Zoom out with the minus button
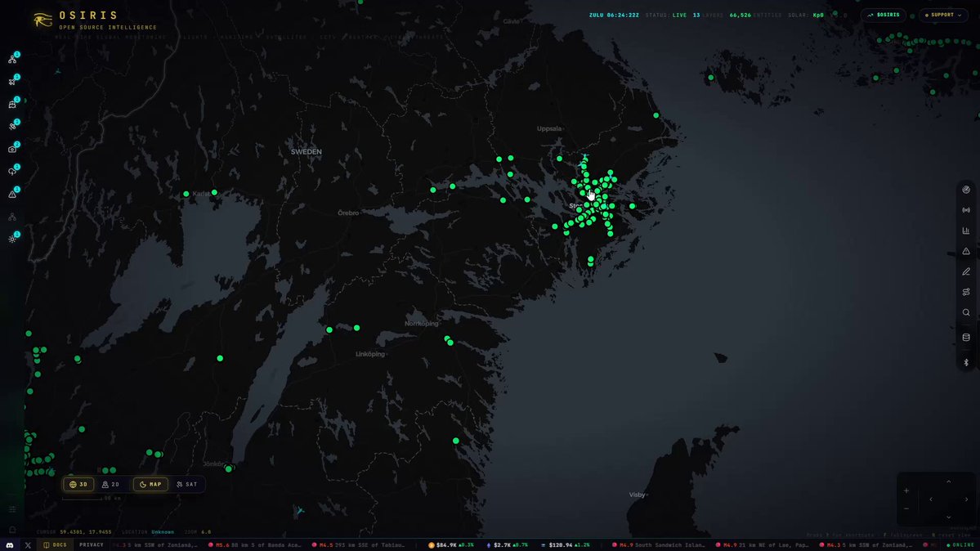Screen dimensions: 980x551 click(x=906, y=508)
